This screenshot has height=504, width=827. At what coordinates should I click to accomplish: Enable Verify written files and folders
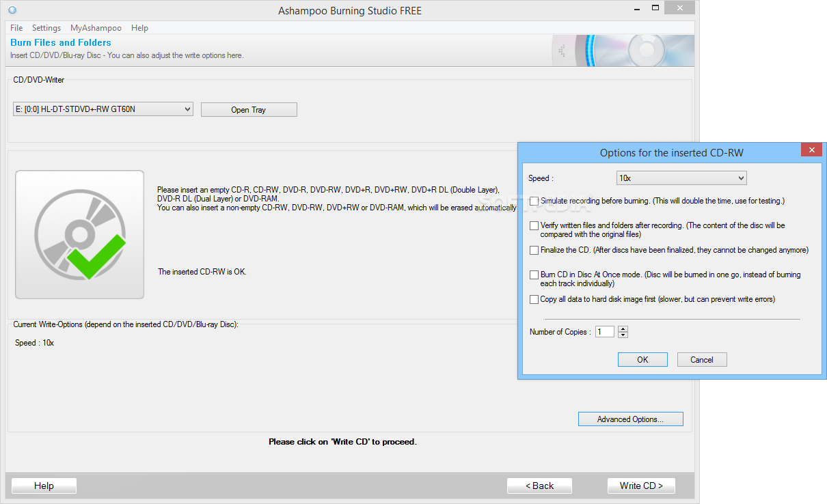pyautogui.click(x=534, y=225)
